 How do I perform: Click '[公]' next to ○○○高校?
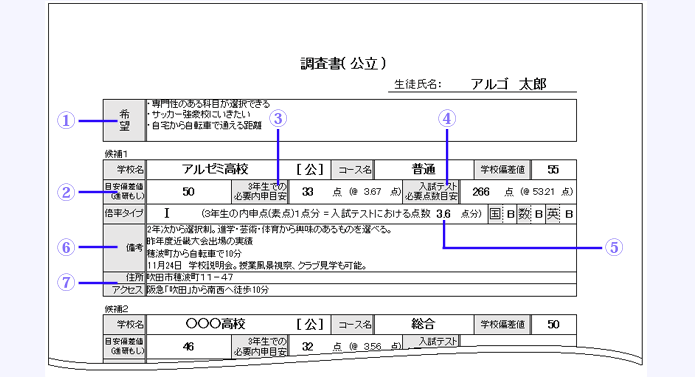(310, 324)
